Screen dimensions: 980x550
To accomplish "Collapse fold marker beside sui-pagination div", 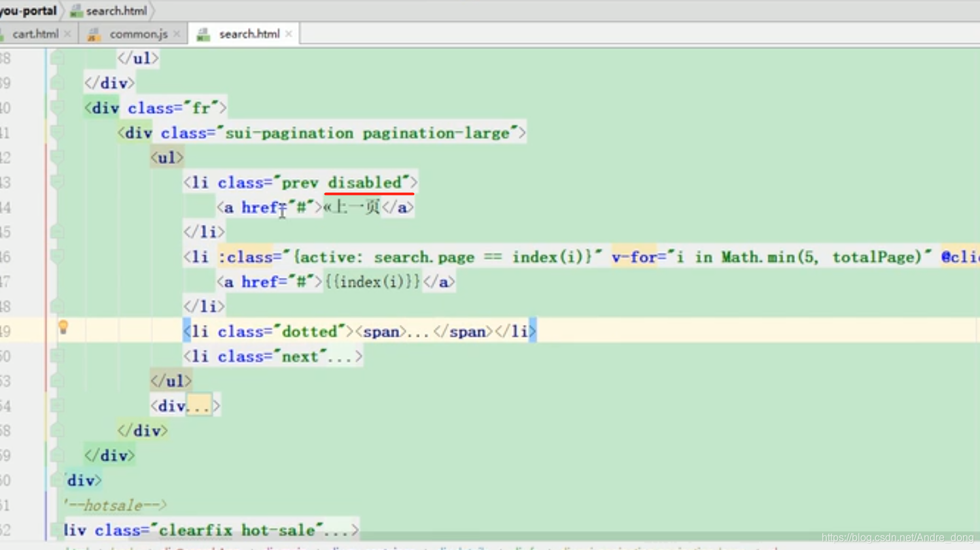I will coord(57,133).
